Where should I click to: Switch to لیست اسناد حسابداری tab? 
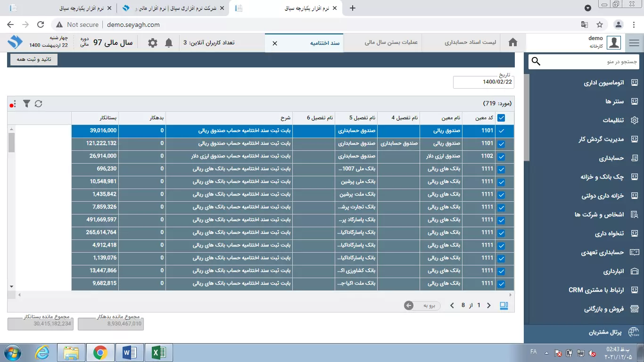tap(470, 42)
